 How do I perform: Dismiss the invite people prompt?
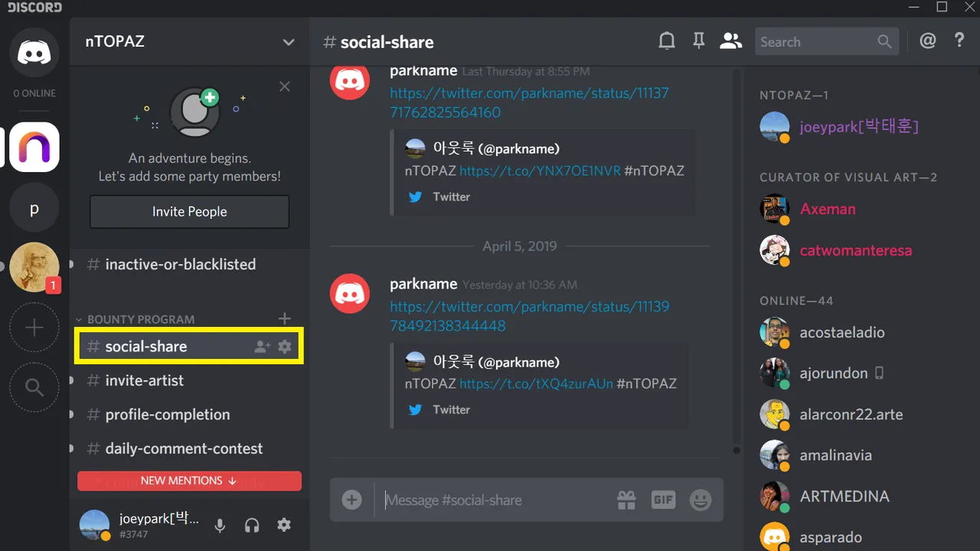(285, 86)
